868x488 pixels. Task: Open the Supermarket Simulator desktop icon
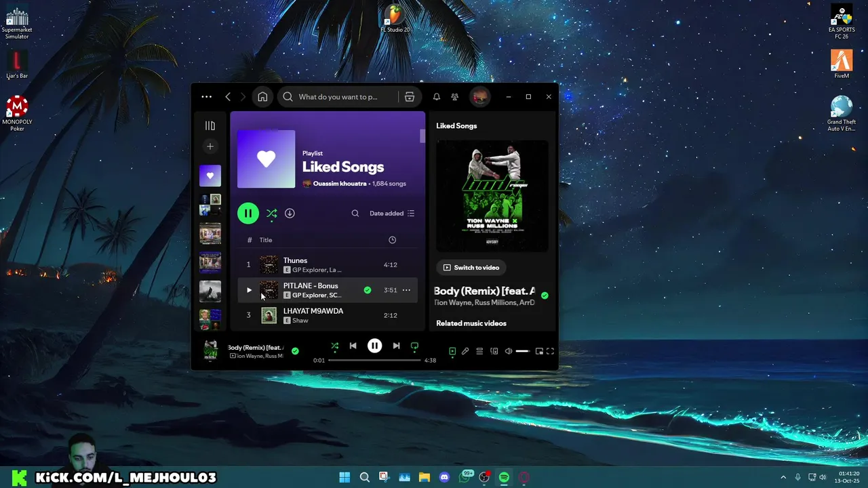(x=17, y=23)
